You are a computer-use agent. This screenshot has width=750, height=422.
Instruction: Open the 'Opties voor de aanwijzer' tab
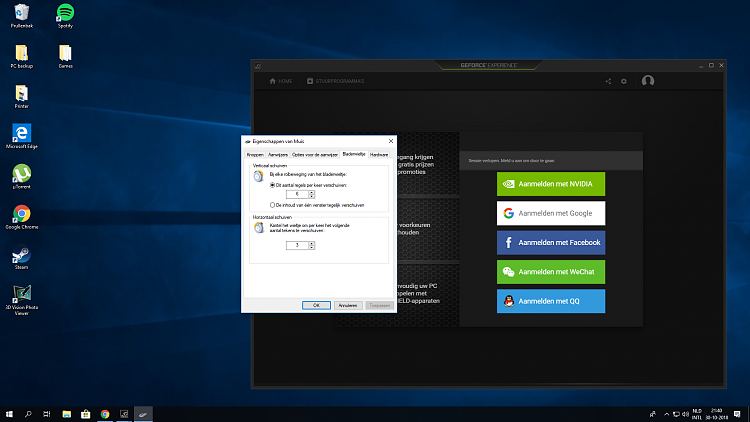(x=314, y=155)
